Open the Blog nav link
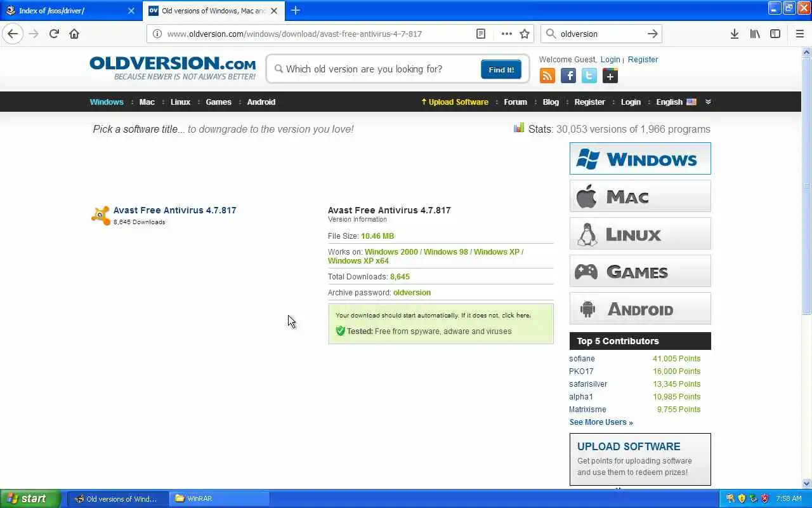Image resolution: width=812 pixels, height=508 pixels. tap(551, 102)
